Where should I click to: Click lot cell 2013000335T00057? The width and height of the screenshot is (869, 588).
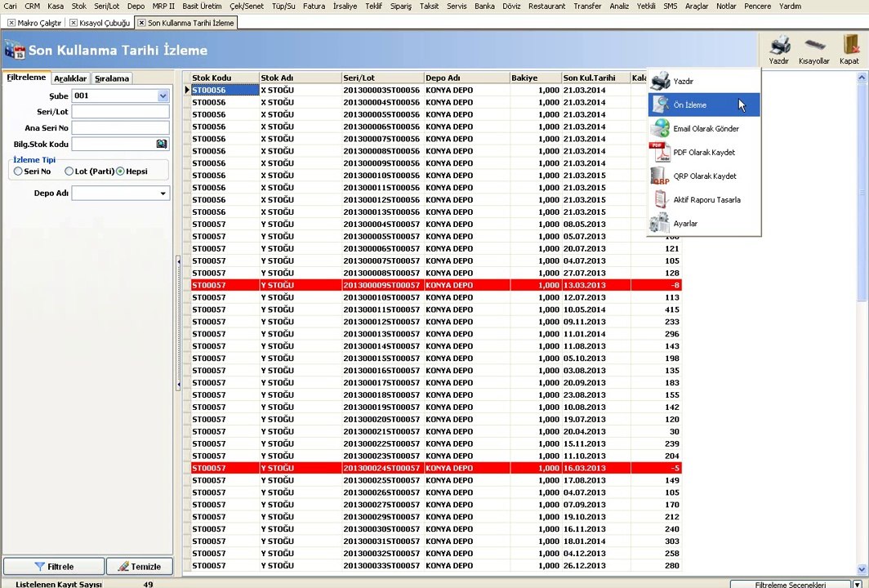tap(382, 565)
